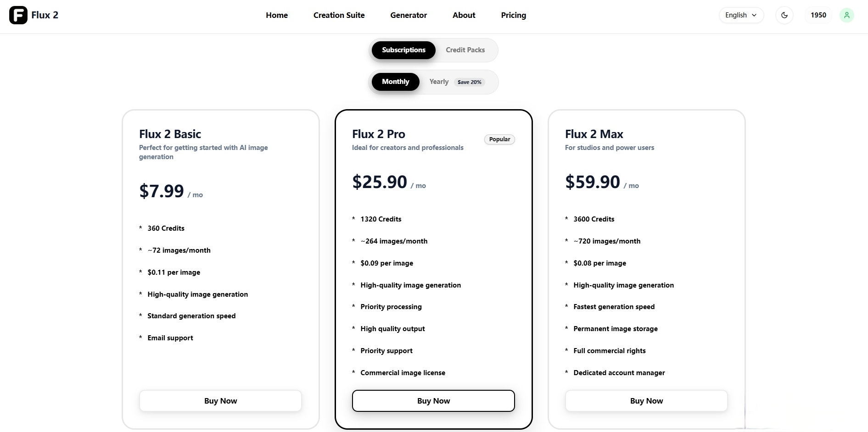
Task: Buy the Flux 2 Pro plan
Action: (x=433, y=401)
